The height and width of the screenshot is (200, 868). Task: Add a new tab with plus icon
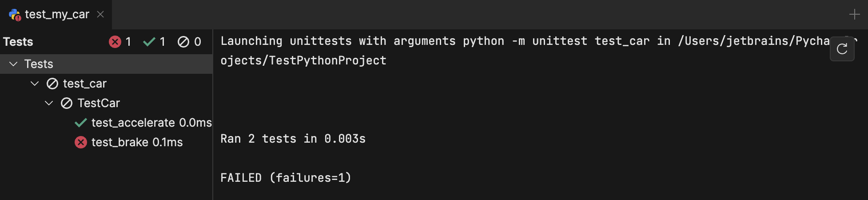point(854,15)
